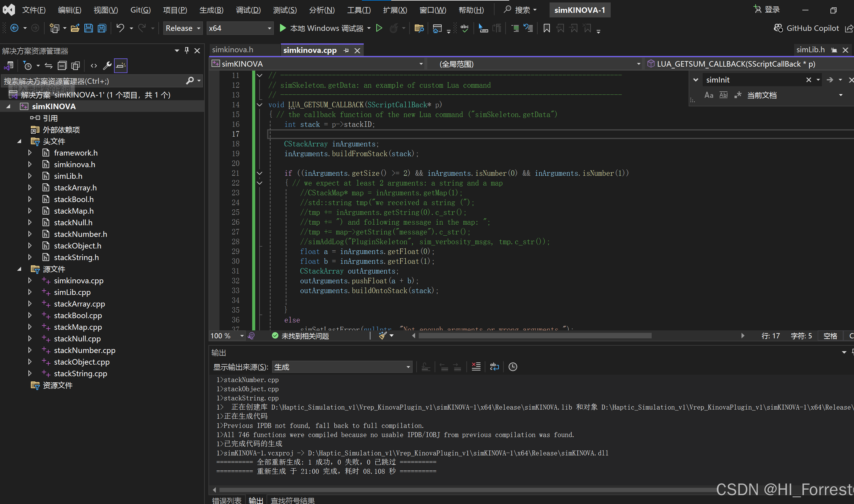Click the timestamp clock icon in Output panel
The width and height of the screenshot is (854, 504).
513,367
